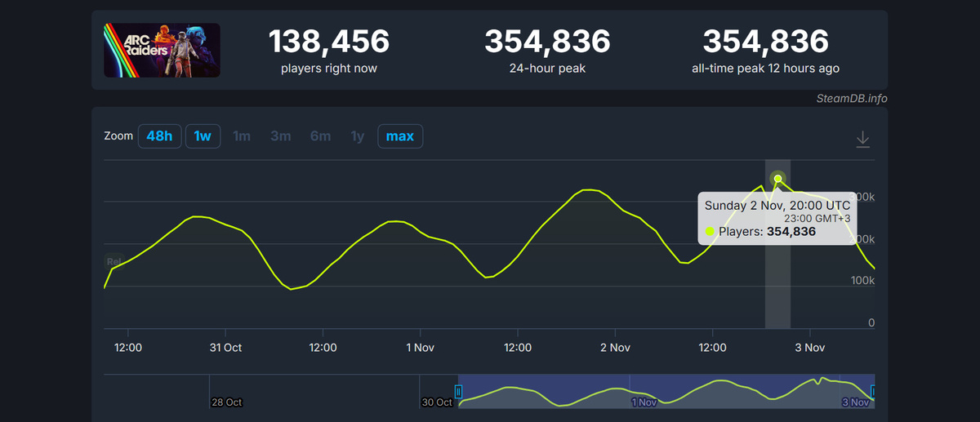Image resolution: width=980 pixels, height=422 pixels.
Task: Select the 3 Nov axis label on main chart
Action: [809, 347]
